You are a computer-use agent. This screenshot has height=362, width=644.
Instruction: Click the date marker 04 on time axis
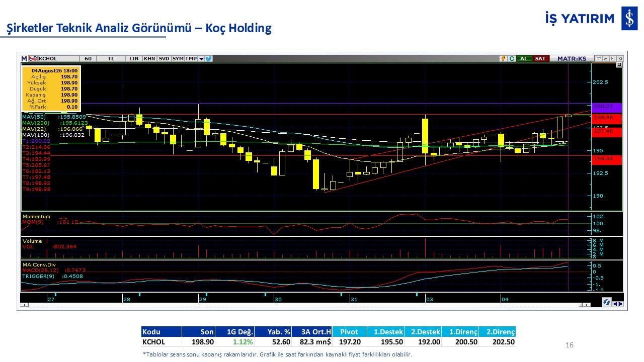pyautogui.click(x=505, y=299)
